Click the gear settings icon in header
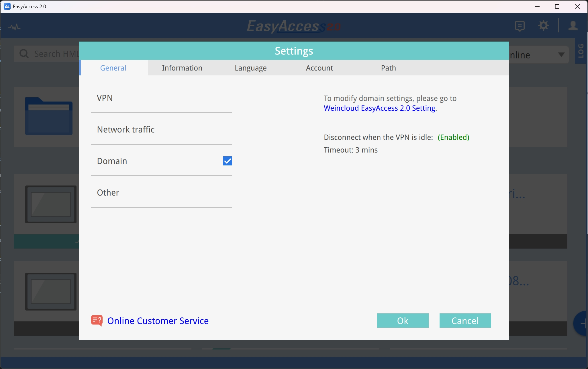 click(543, 26)
